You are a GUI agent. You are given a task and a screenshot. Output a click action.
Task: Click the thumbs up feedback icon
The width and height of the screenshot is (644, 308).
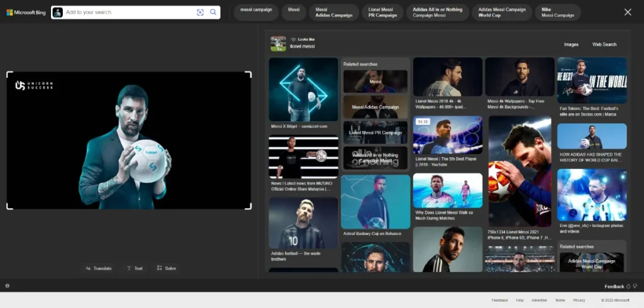[x=628, y=286]
